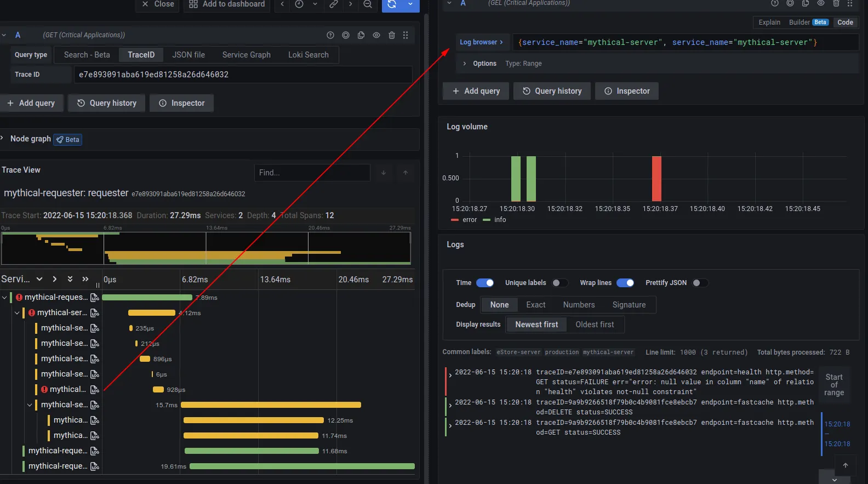Screen dimensions: 868x484
Task: Click the trash icon in left query row
Action: [391, 35]
